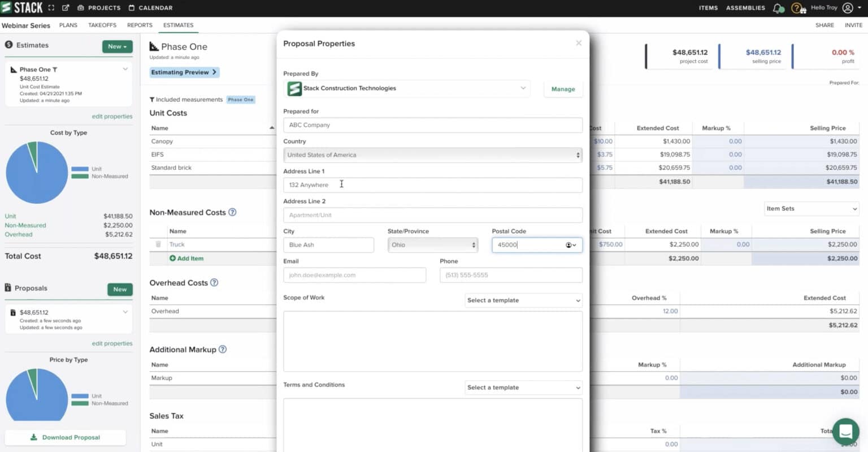The width and height of the screenshot is (868, 452).
Task: Click Download Proposal
Action: click(65, 437)
